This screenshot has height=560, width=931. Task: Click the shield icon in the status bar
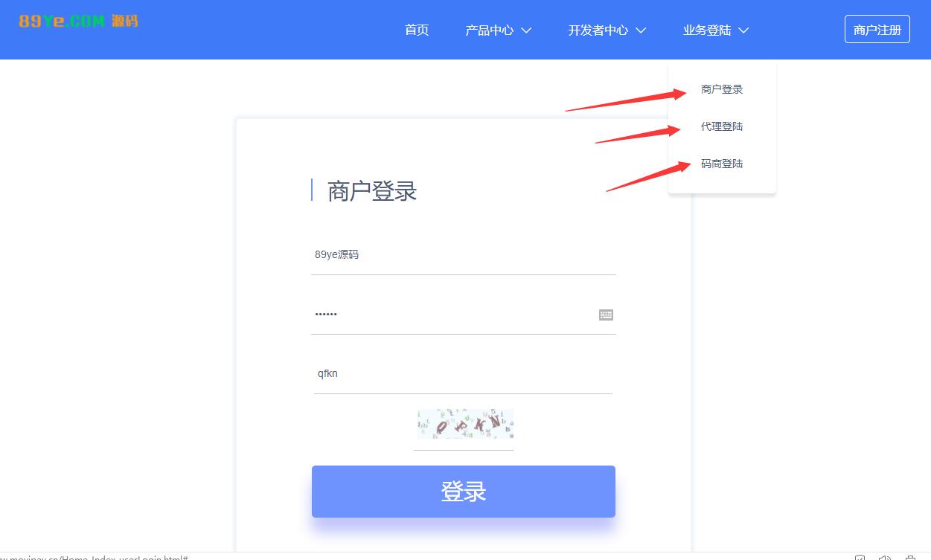point(860,557)
